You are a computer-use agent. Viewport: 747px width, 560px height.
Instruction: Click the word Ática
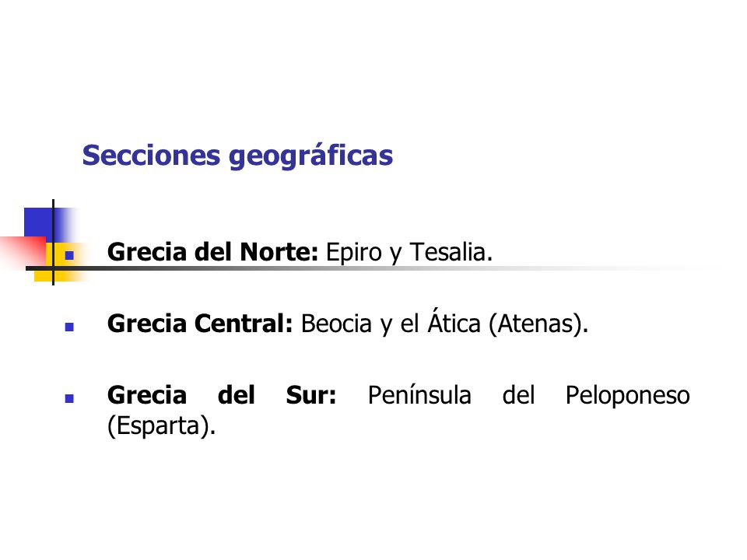[x=454, y=322]
